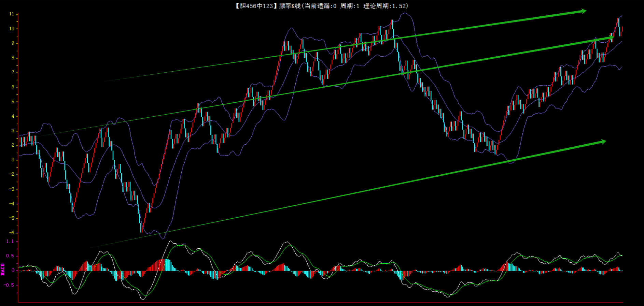644x306 pixels.
Task: Click the MACD axis label 1.1
Action: [10, 241]
